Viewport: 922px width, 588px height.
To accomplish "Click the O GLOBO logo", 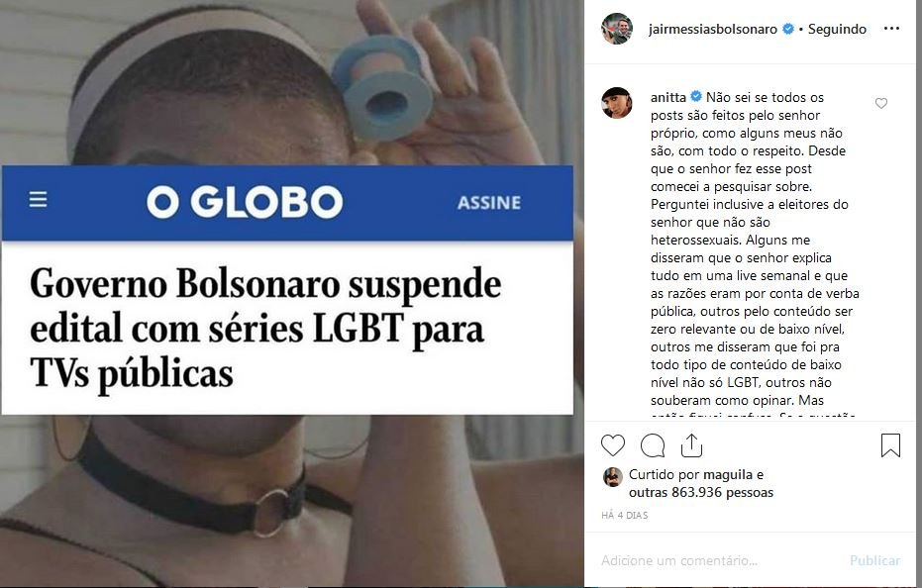I will [245, 202].
